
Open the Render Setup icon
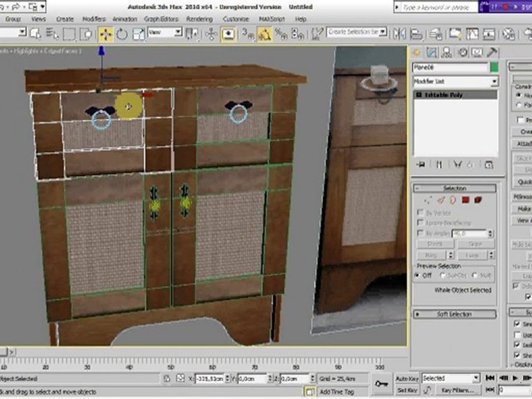point(527,34)
